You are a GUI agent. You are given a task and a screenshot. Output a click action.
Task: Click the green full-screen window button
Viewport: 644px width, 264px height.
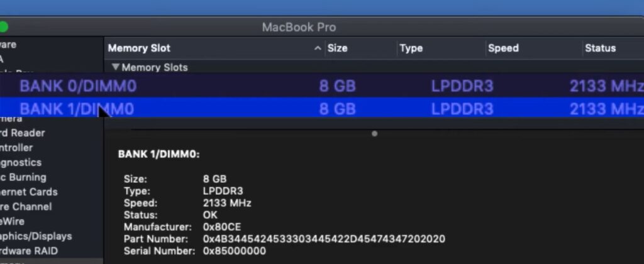[3, 27]
